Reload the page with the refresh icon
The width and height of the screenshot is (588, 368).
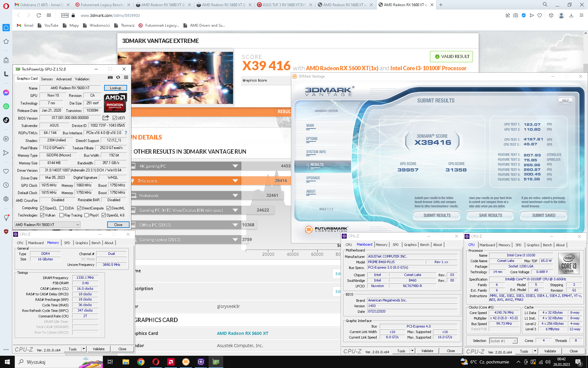39,15
